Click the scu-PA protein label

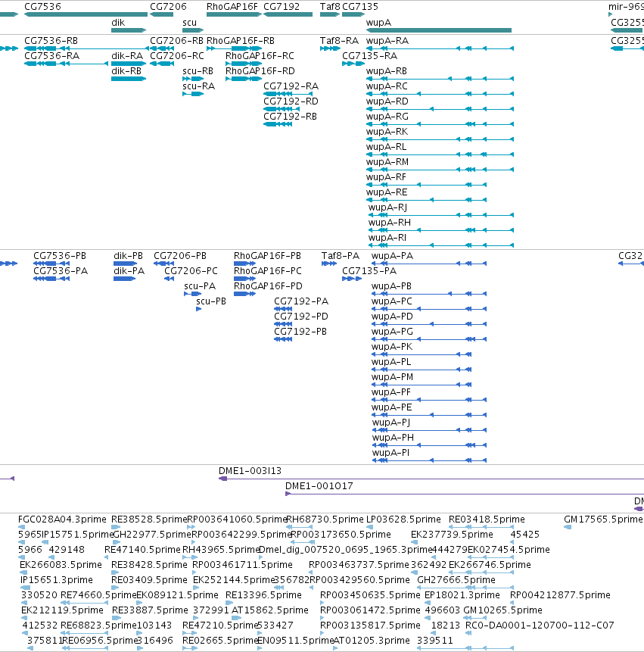click(x=200, y=286)
